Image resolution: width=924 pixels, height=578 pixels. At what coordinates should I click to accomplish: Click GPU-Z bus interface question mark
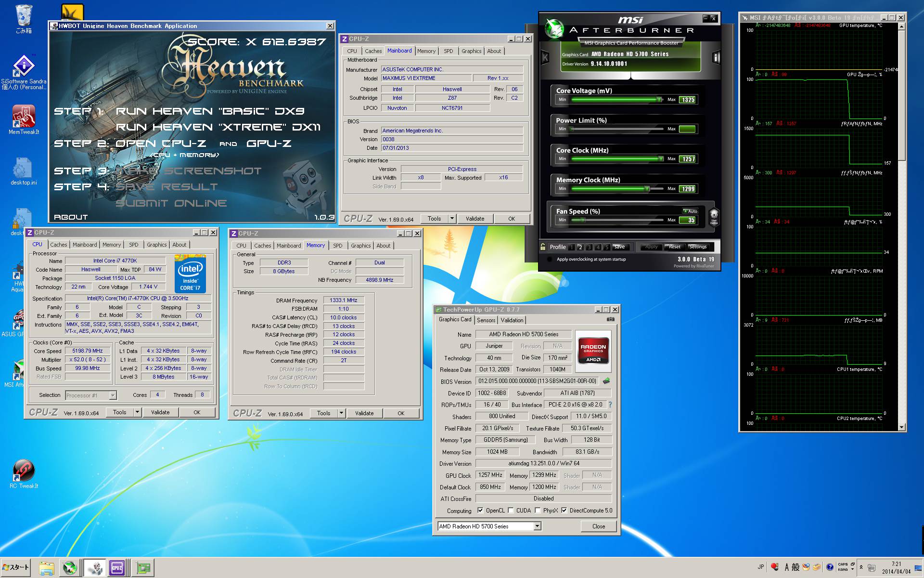click(610, 405)
